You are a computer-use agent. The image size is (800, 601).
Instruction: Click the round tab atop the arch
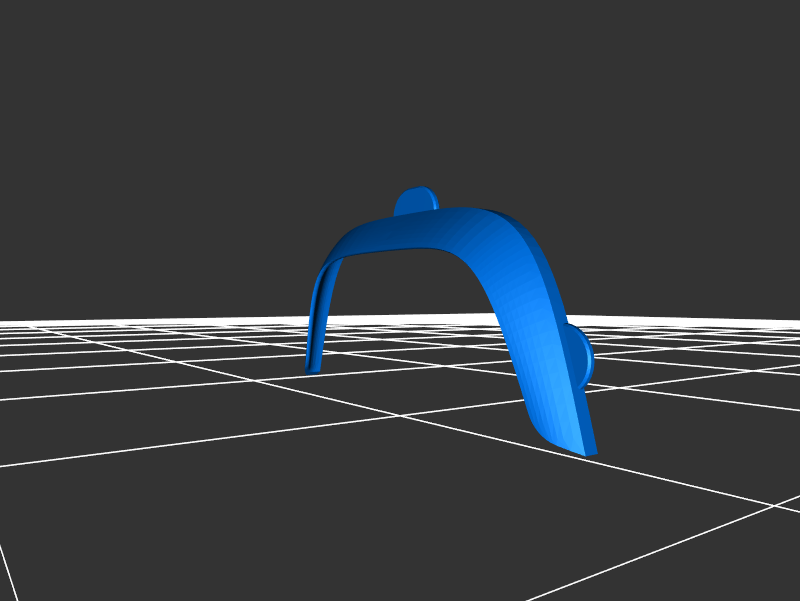(x=415, y=200)
